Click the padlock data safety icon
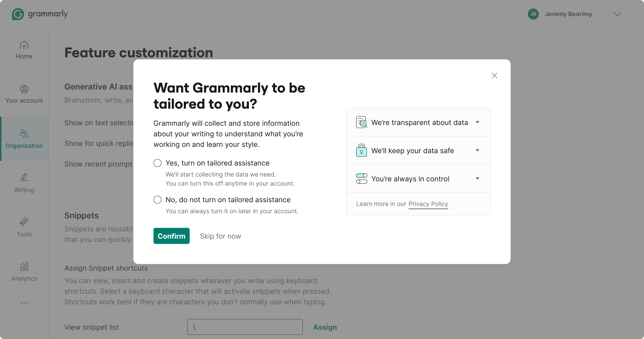Viewport: 644px width, 339px height. point(362,150)
